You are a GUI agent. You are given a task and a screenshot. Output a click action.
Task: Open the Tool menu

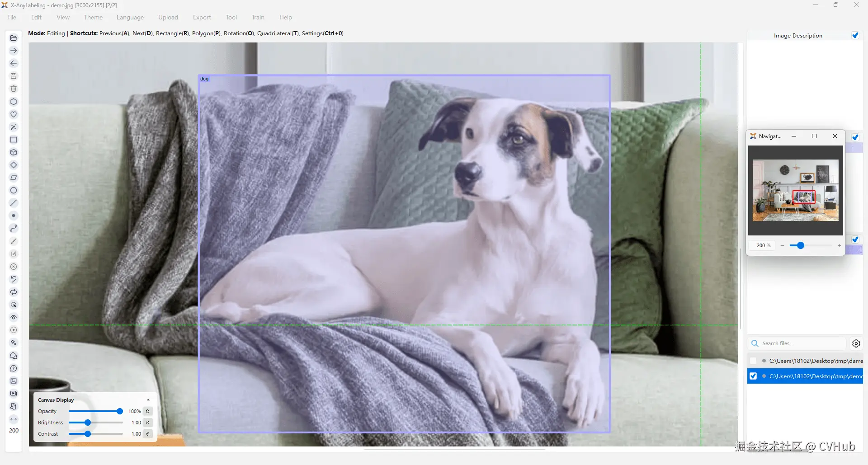(231, 17)
